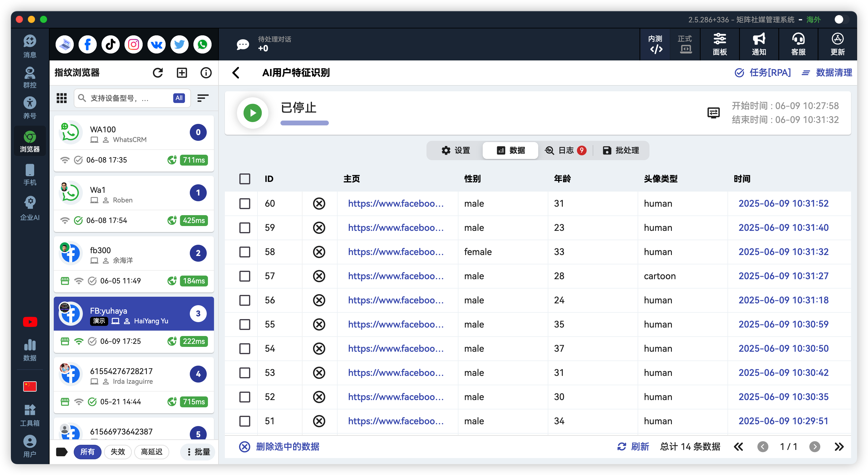Viewport: 868px width, 475px height.
Task: Select the VK platform icon
Action: pos(156,44)
